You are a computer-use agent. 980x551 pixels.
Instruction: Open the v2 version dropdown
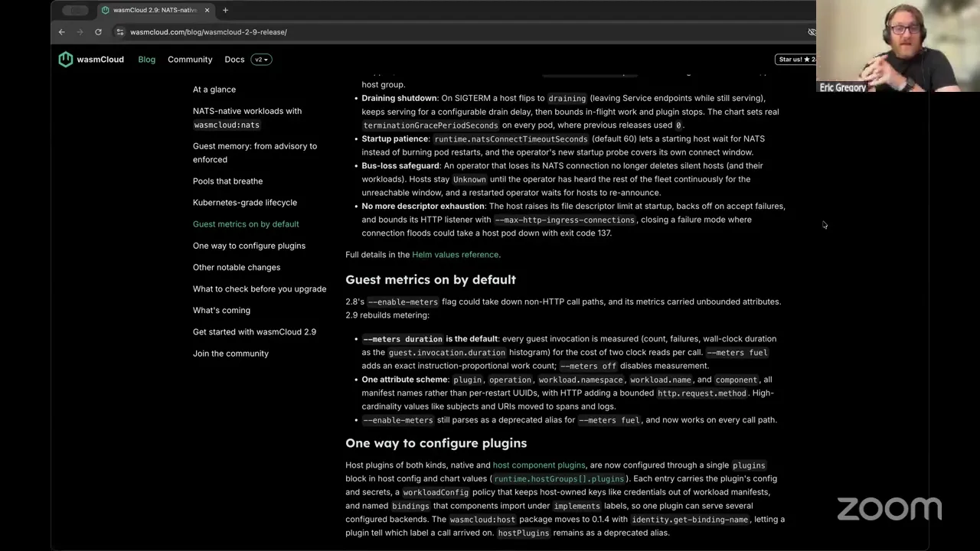[x=261, y=60]
